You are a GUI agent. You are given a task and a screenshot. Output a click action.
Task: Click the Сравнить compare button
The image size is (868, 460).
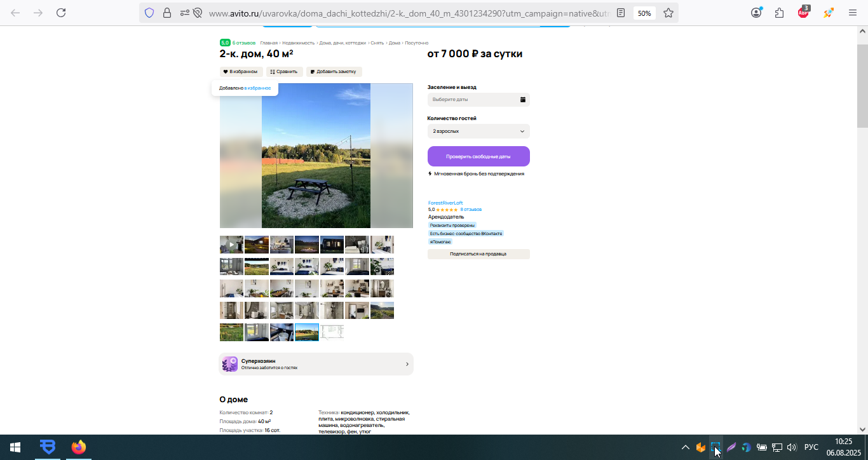283,72
